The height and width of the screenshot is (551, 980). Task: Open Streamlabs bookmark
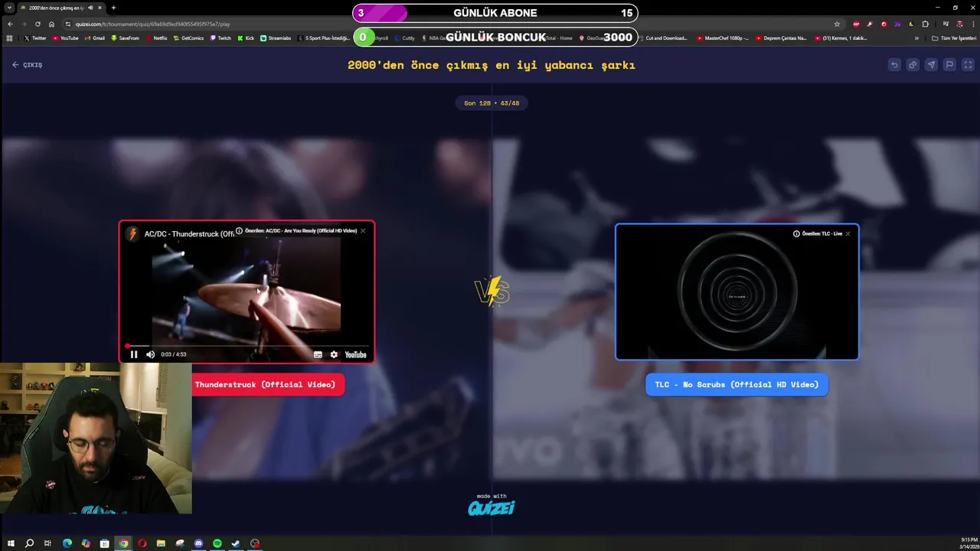tap(276, 38)
